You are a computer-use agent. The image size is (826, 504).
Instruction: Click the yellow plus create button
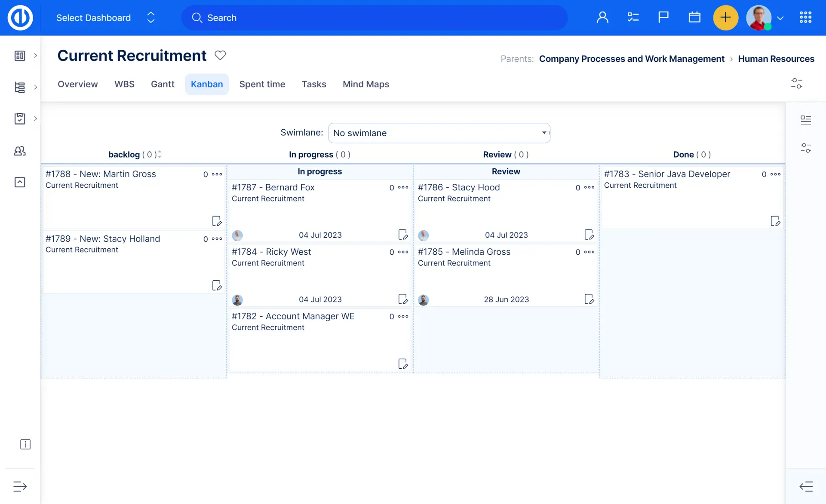point(725,18)
